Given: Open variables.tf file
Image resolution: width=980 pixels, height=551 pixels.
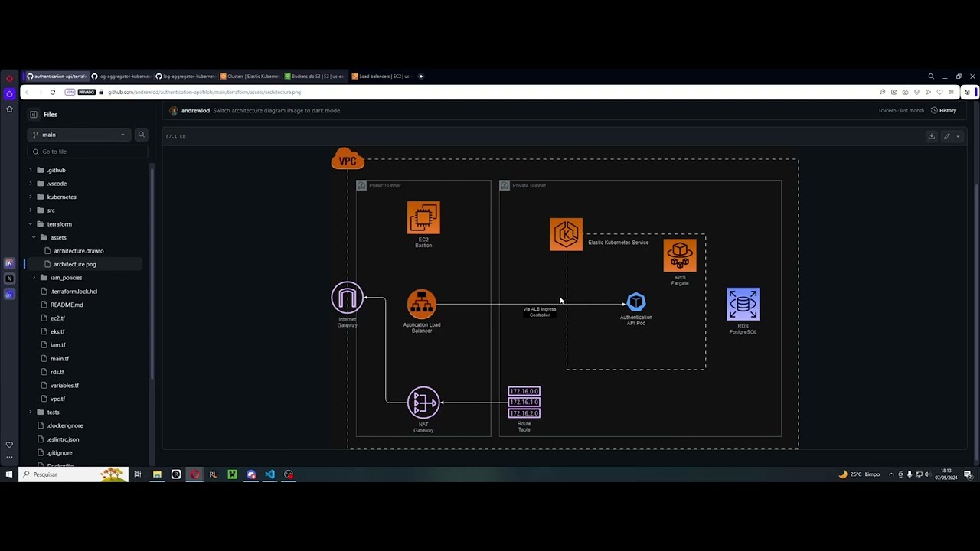Looking at the screenshot, I should pos(64,386).
